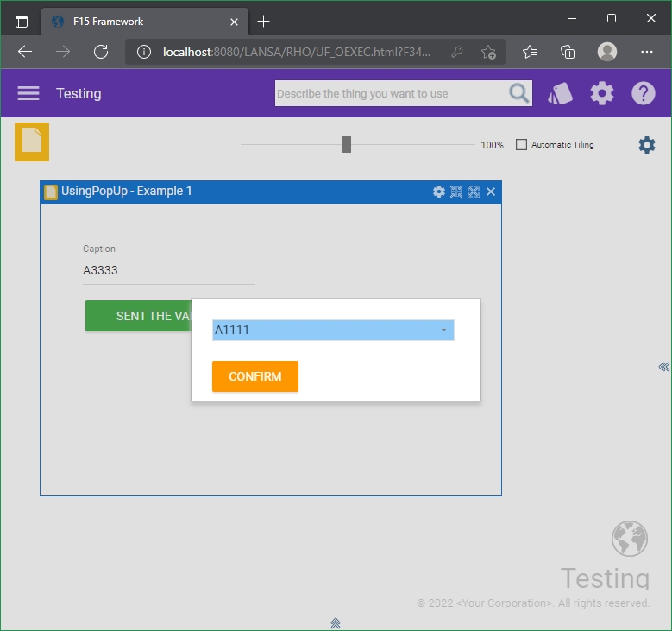672x631 pixels.
Task: Open the tiling settings gear icon
Action: [646, 145]
